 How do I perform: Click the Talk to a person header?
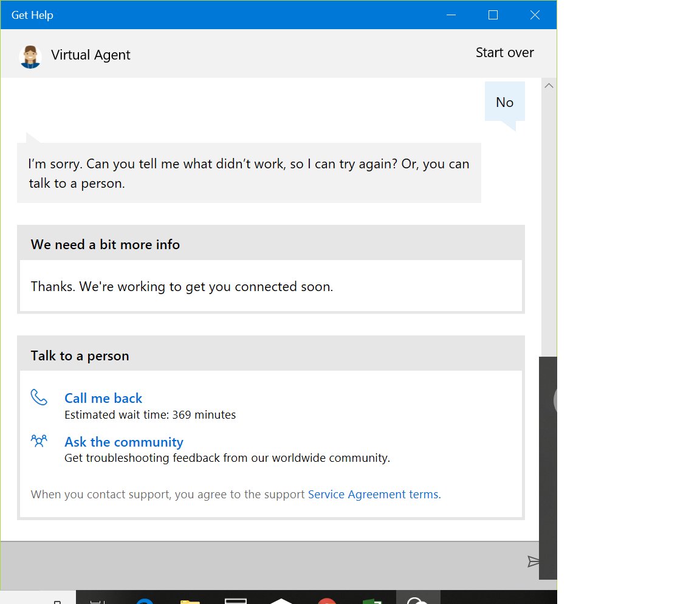pos(80,355)
